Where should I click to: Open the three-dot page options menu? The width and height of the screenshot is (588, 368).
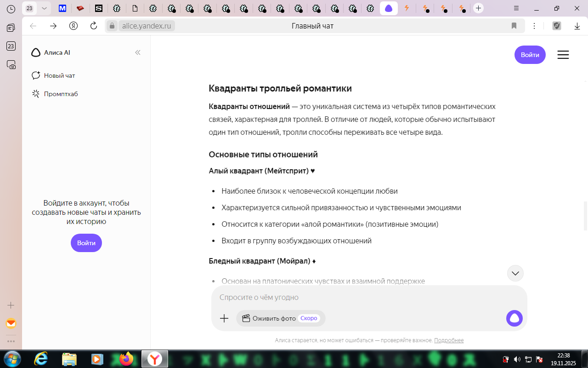534,26
